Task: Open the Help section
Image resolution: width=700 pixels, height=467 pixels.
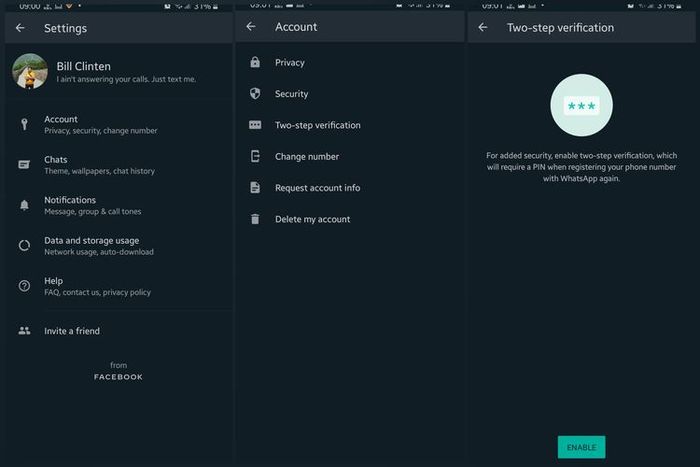Action: click(x=119, y=286)
